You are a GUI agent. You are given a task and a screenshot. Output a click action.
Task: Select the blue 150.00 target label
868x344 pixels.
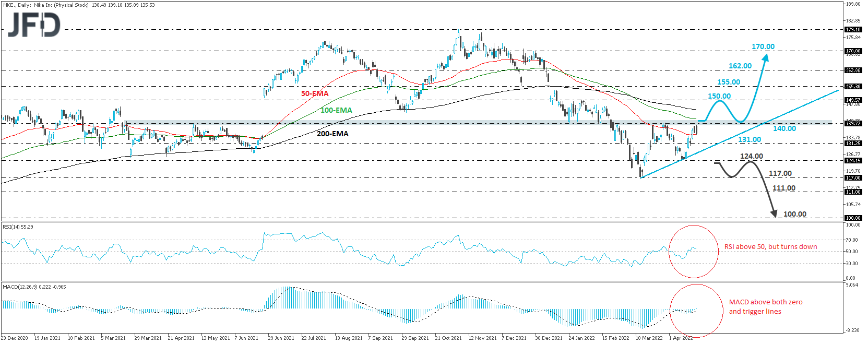click(719, 96)
